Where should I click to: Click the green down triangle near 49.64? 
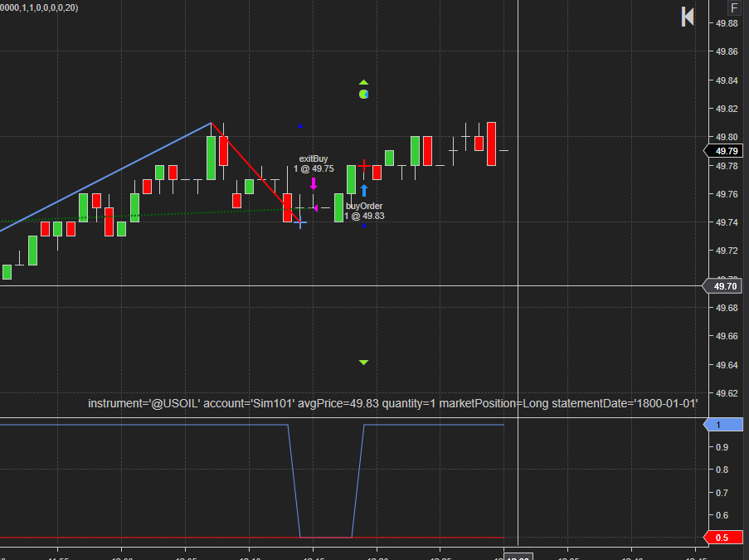coord(363,363)
